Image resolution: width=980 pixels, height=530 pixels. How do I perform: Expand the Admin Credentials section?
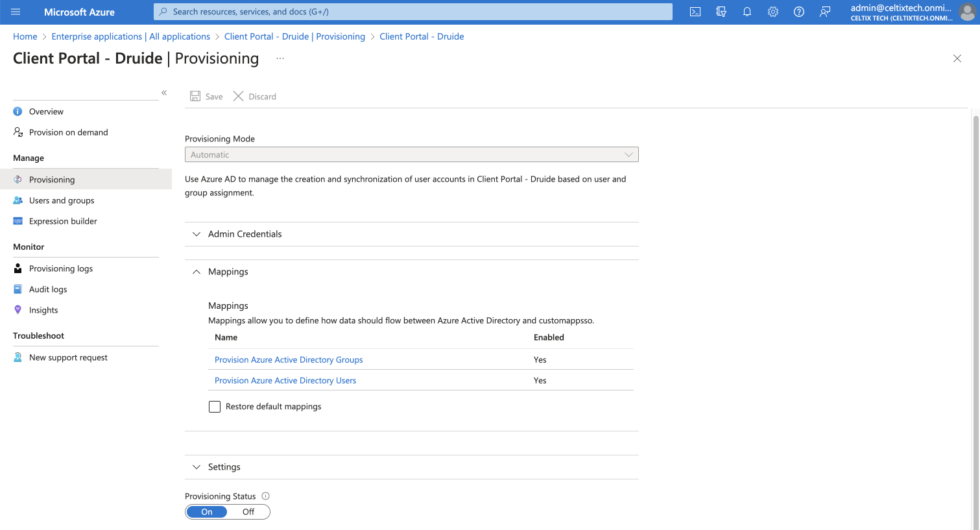[x=412, y=234]
